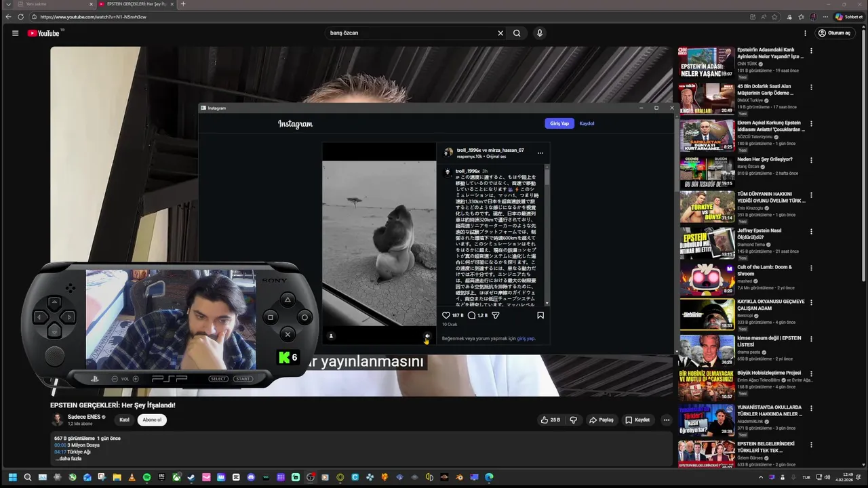Open Windows taskbar search

[x=28, y=477]
